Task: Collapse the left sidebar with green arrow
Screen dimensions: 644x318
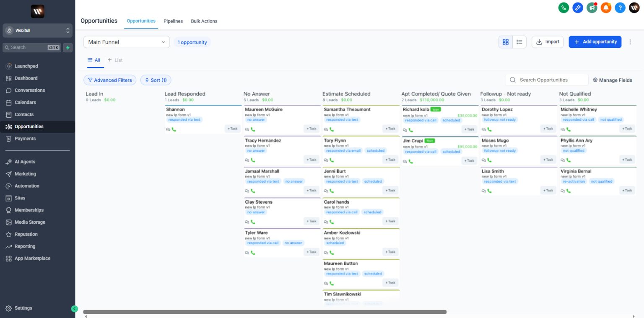Action: [x=75, y=309]
